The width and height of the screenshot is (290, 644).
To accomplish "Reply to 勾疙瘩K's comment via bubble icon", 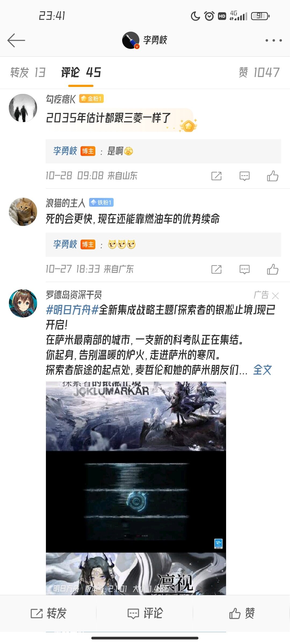I will pyautogui.click(x=244, y=176).
